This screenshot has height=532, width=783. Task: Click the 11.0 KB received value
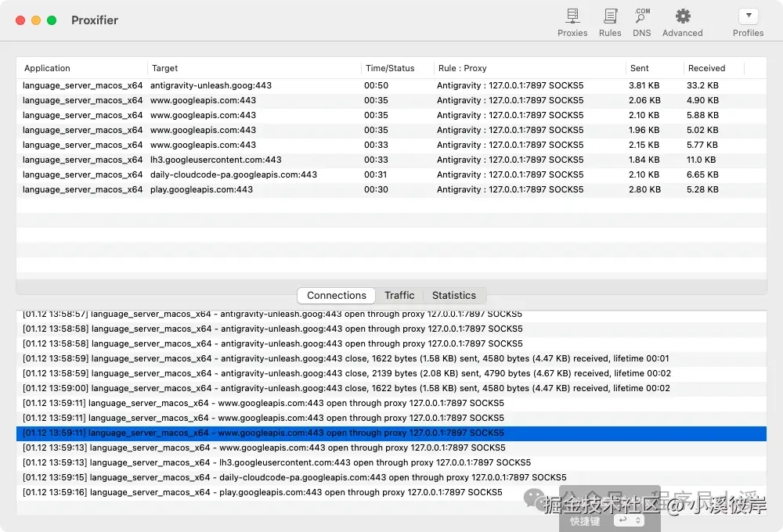(701, 160)
